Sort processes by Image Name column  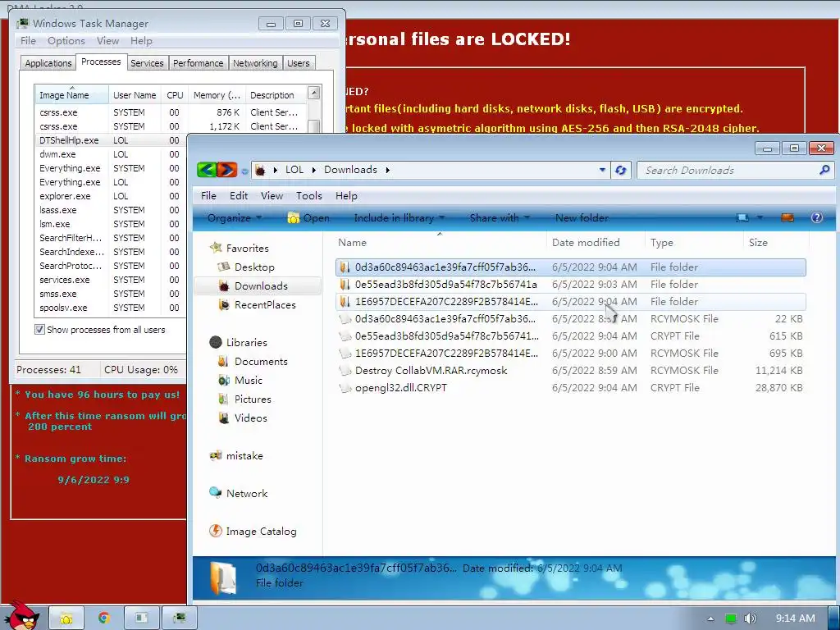tap(72, 94)
